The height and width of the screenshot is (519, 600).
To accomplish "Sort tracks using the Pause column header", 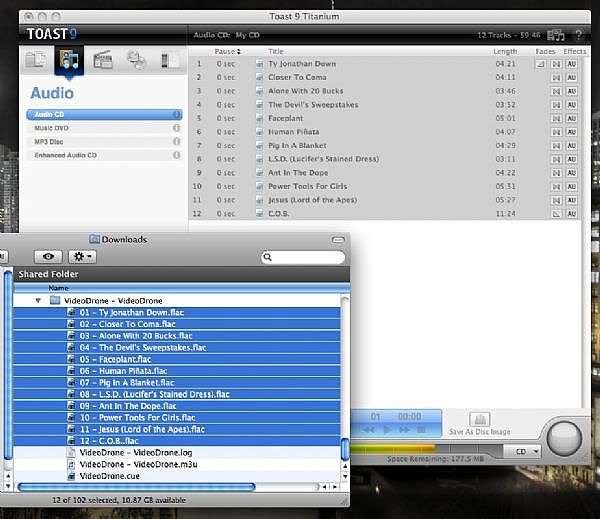I will tap(227, 51).
